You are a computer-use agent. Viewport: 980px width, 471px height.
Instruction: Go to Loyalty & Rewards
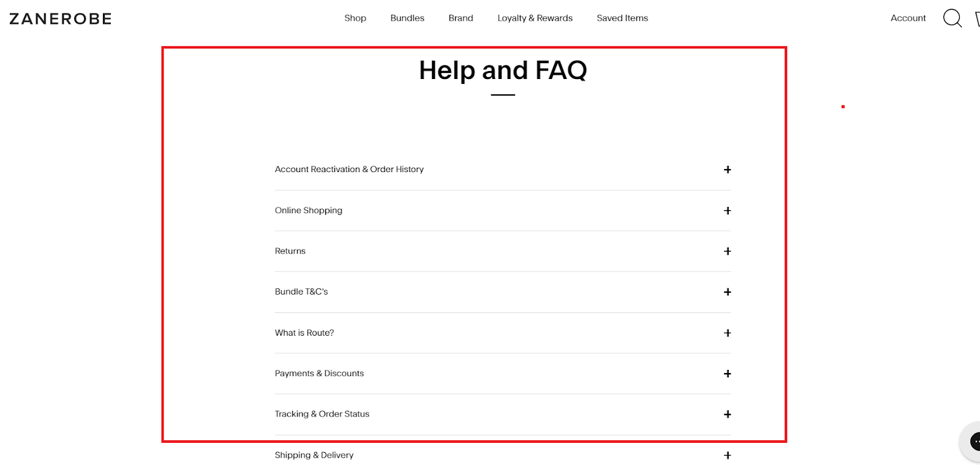point(535,18)
